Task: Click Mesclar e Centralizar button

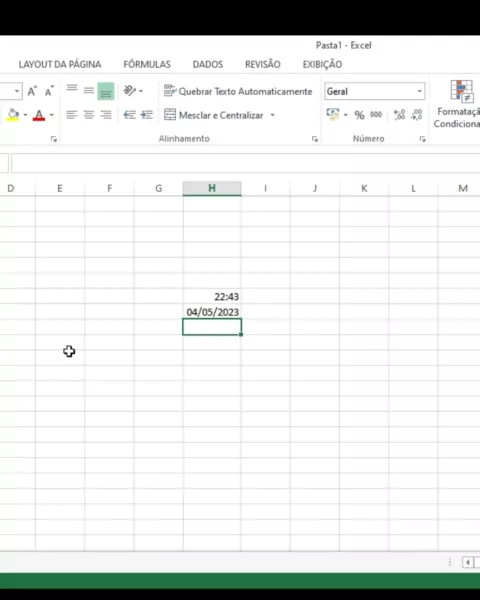Action: click(214, 115)
